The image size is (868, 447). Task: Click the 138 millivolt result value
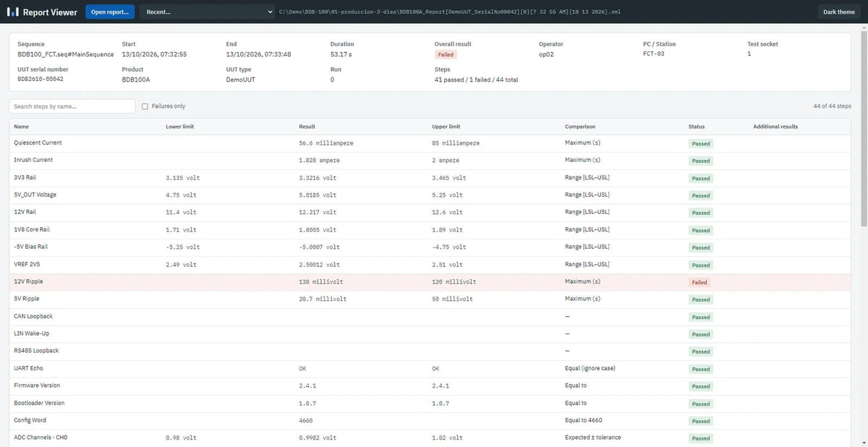point(321,281)
